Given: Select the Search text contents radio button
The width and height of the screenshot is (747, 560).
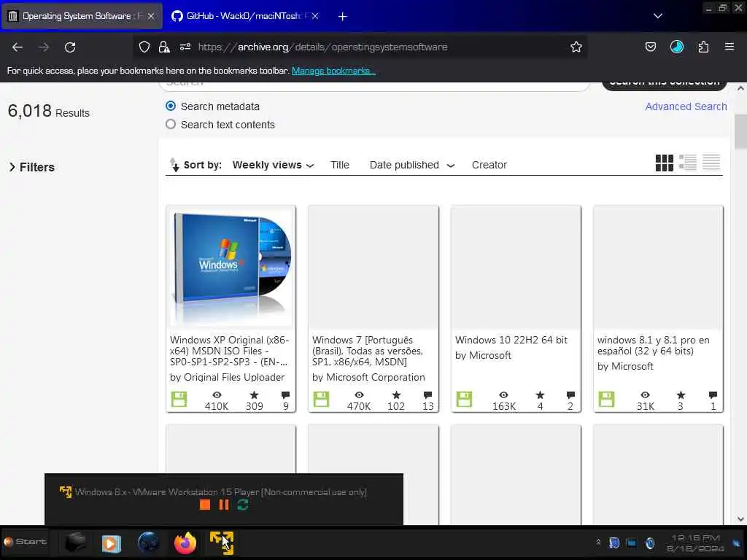Looking at the screenshot, I should point(170,124).
